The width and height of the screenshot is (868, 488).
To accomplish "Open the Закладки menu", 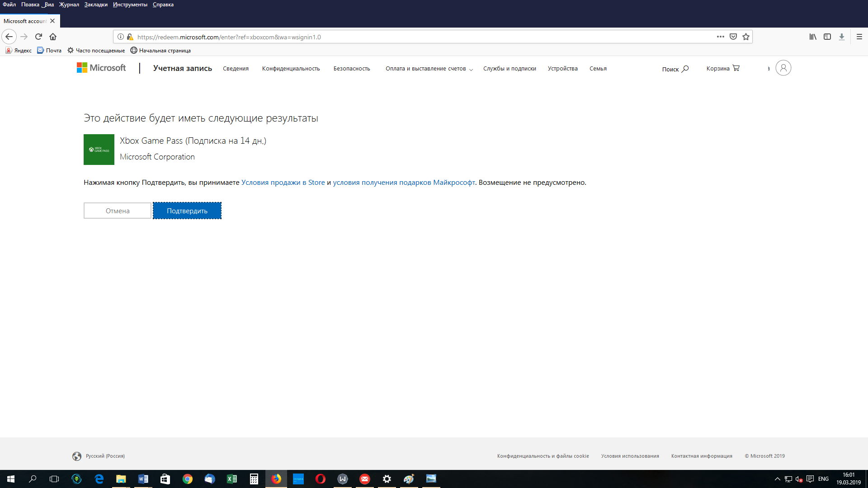I will pyautogui.click(x=96, y=5).
